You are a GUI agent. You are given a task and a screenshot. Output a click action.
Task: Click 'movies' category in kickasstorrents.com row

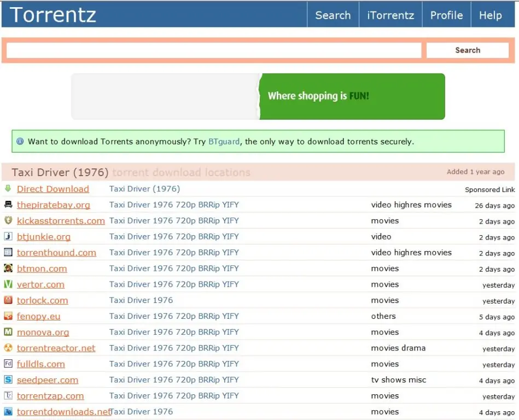[385, 220]
